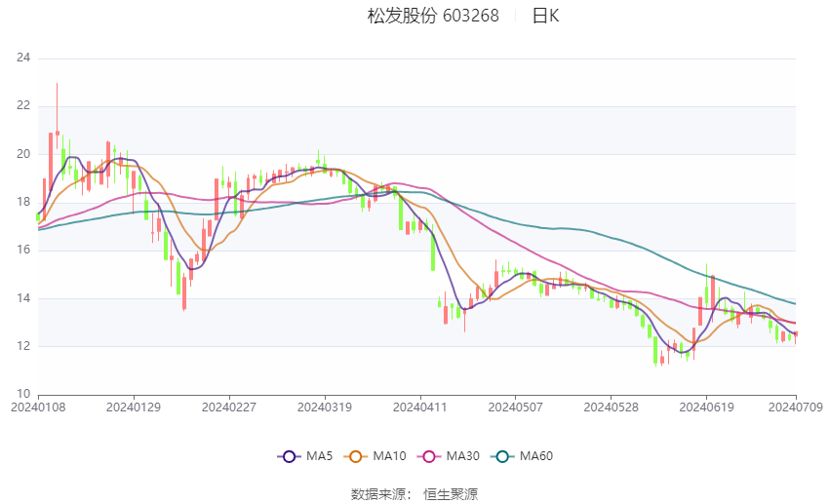Click the 20240709 date axis label

tap(796, 407)
